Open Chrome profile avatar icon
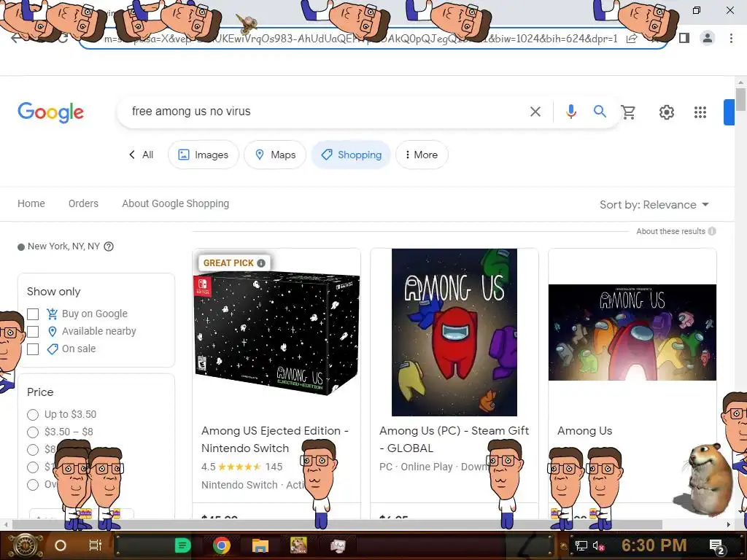 coord(708,38)
